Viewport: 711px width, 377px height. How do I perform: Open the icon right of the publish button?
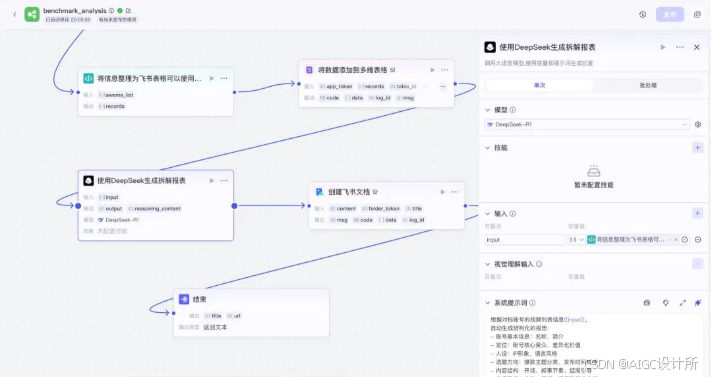click(x=697, y=15)
